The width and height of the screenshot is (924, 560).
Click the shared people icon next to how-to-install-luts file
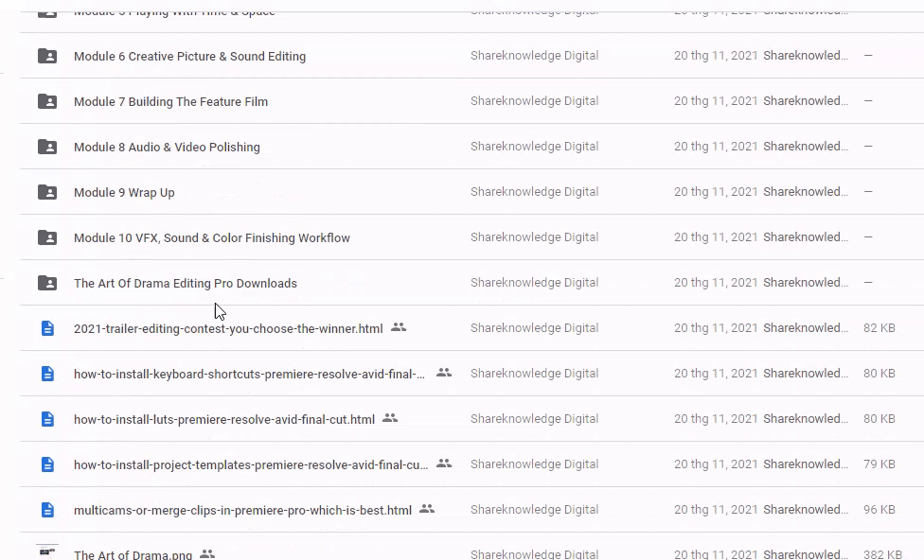(390, 418)
